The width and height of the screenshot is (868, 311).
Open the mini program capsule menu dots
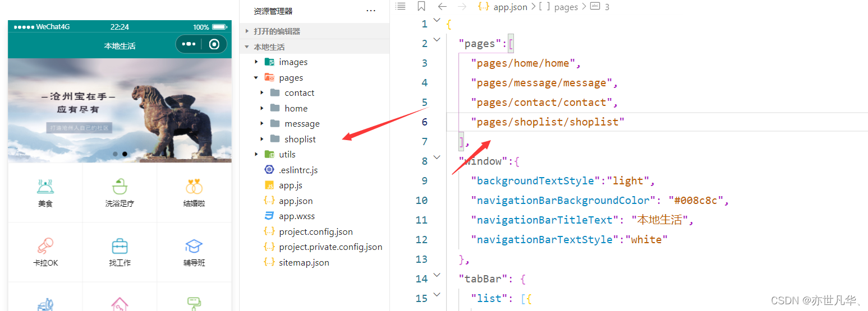189,44
